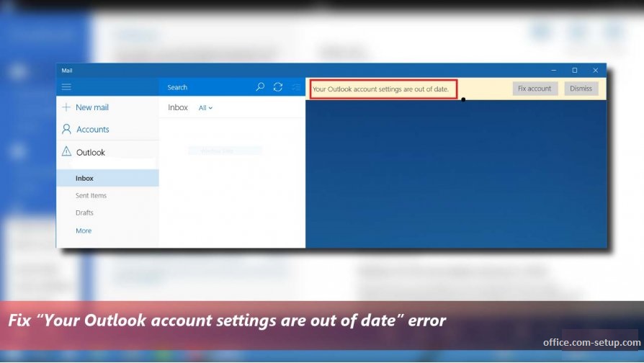Click the plus icon for New mail

(x=66, y=107)
